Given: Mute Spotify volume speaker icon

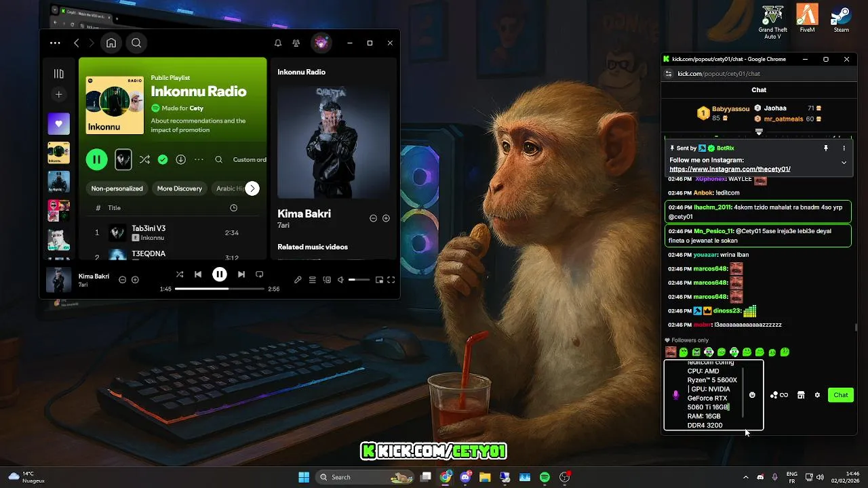Looking at the screenshot, I should (x=341, y=279).
